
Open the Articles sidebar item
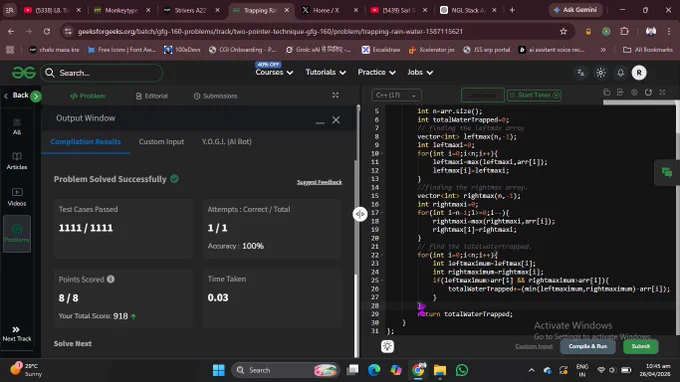pos(16,160)
